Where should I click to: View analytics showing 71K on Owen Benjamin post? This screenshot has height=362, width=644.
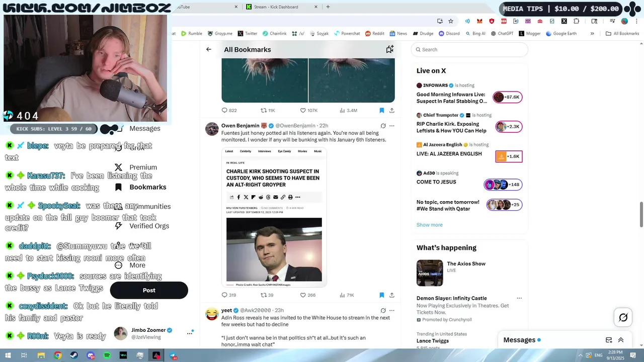tap(347, 295)
